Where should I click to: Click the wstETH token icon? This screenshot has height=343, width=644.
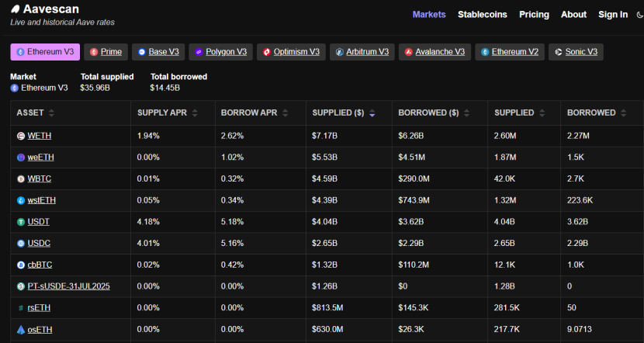(21, 200)
